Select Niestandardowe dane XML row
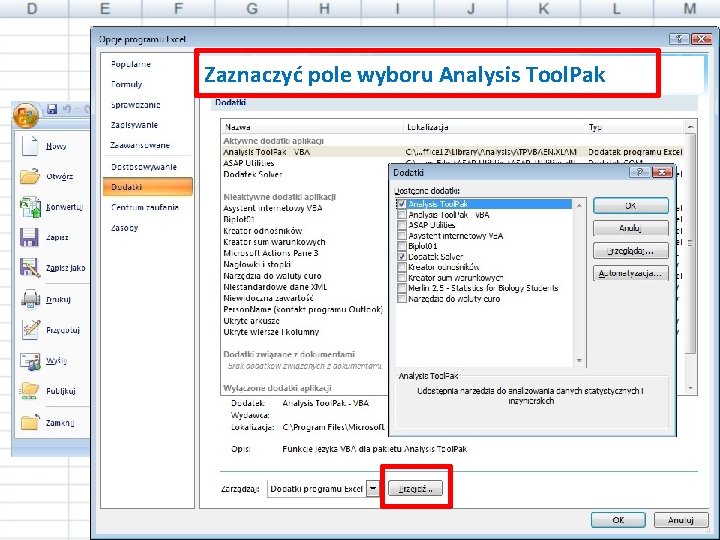Viewport: 720px width, 540px height. 275,287
